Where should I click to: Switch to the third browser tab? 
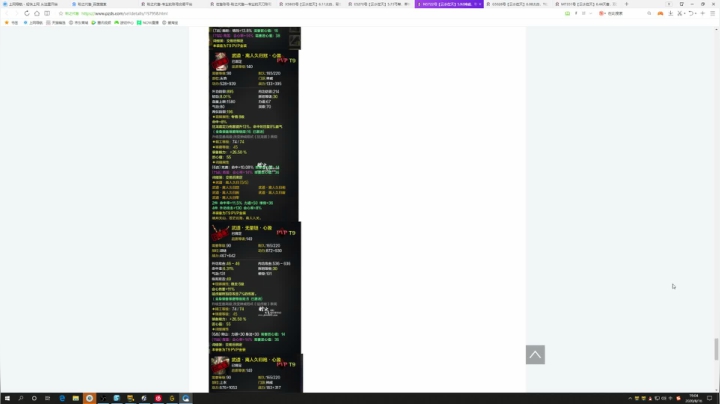(172, 4)
